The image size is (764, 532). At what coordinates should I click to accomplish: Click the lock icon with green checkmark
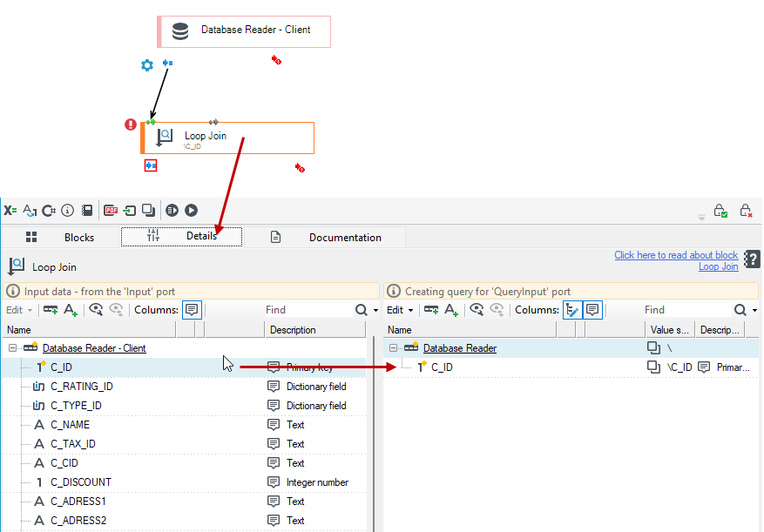pyautogui.click(x=720, y=211)
